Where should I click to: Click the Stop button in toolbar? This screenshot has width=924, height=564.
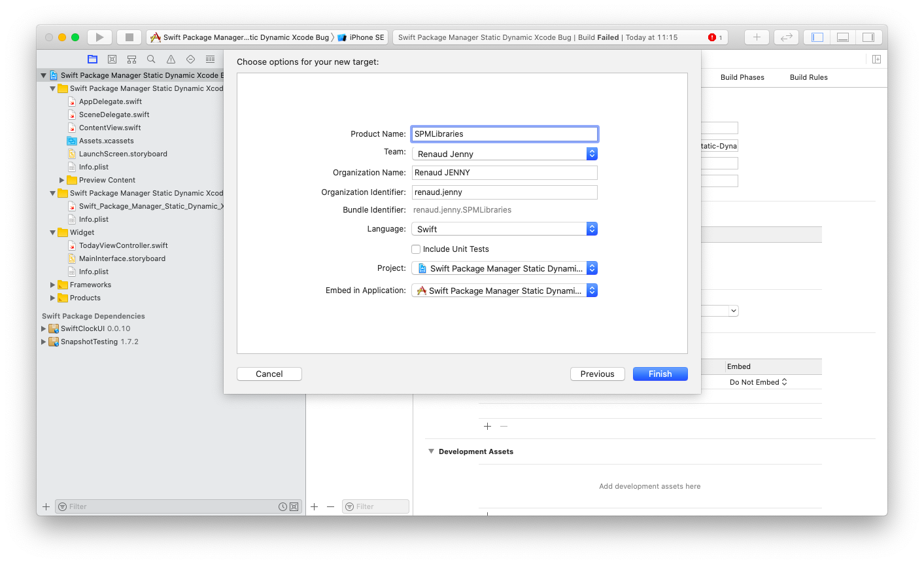[129, 37]
